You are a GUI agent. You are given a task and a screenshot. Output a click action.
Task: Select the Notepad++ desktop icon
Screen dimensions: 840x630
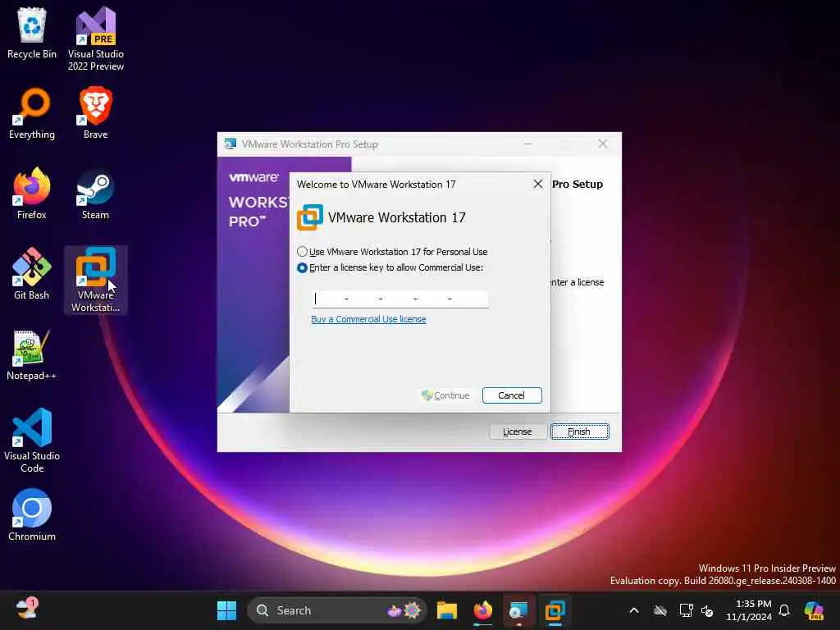[x=32, y=354]
